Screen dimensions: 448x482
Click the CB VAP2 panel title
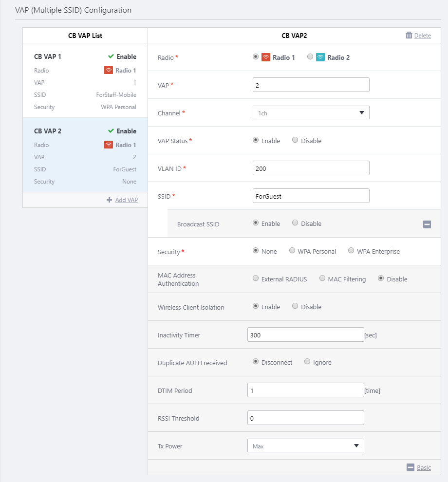pos(294,36)
